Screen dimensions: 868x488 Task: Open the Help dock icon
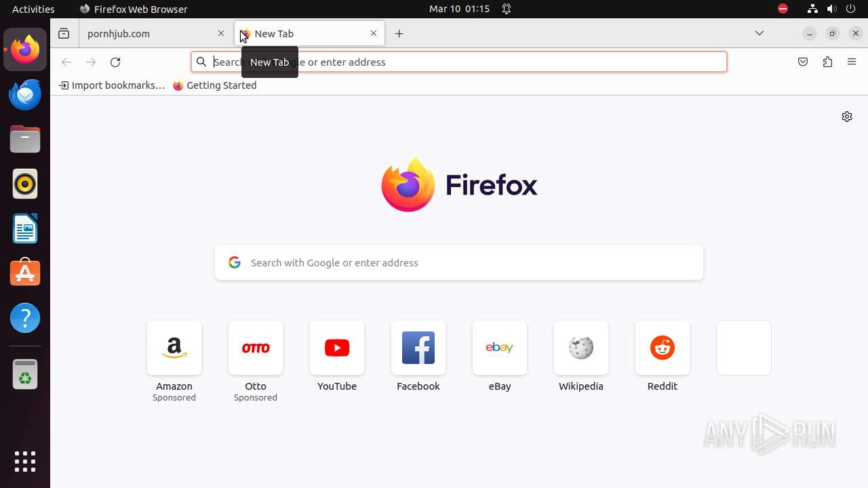25,318
